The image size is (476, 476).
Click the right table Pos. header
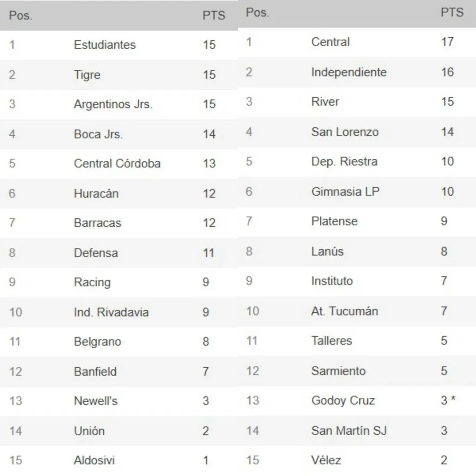click(258, 13)
